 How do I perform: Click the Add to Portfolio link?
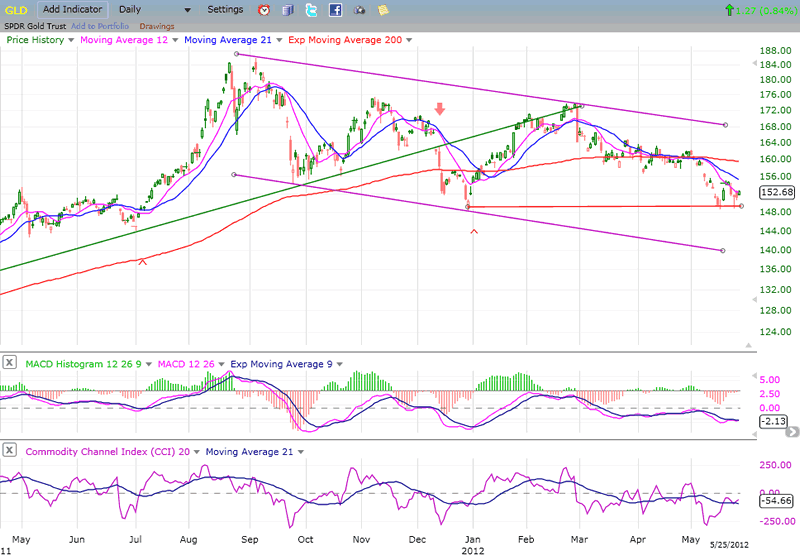tap(99, 26)
